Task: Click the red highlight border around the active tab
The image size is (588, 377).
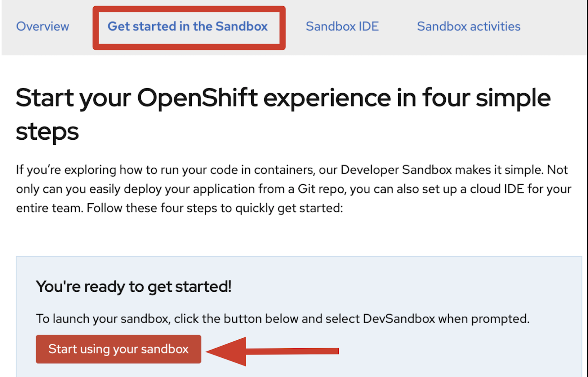Action: [x=189, y=47]
